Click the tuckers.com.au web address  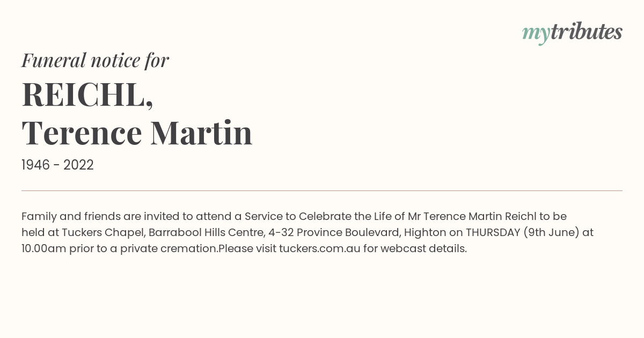click(319, 249)
